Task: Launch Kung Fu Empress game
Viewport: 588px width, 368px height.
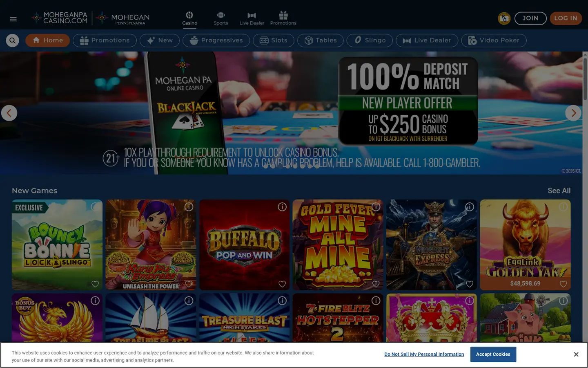Action: pos(151,245)
